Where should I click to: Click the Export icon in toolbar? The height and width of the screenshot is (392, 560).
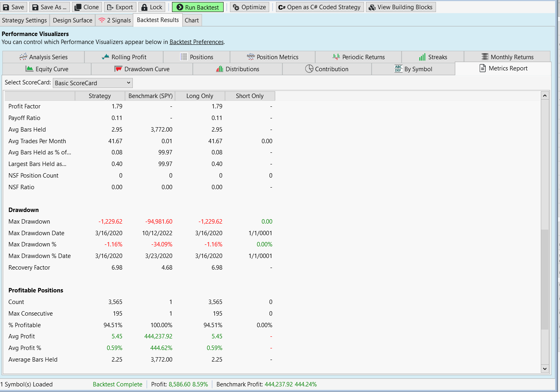pyautogui.click(x=110, y=7)
